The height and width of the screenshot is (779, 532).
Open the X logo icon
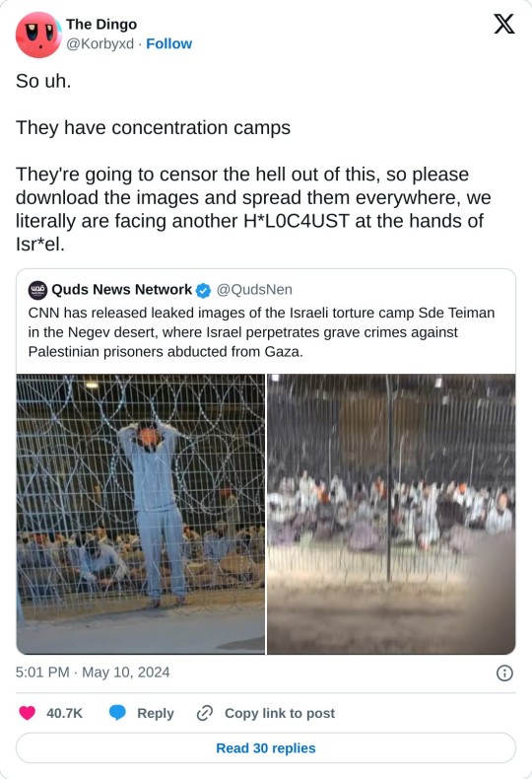504,24
